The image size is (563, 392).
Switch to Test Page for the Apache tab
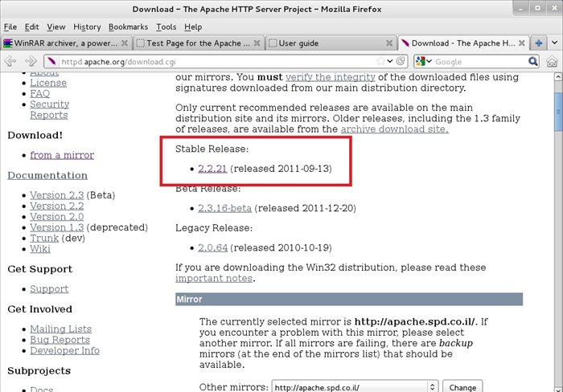point(198,43)
